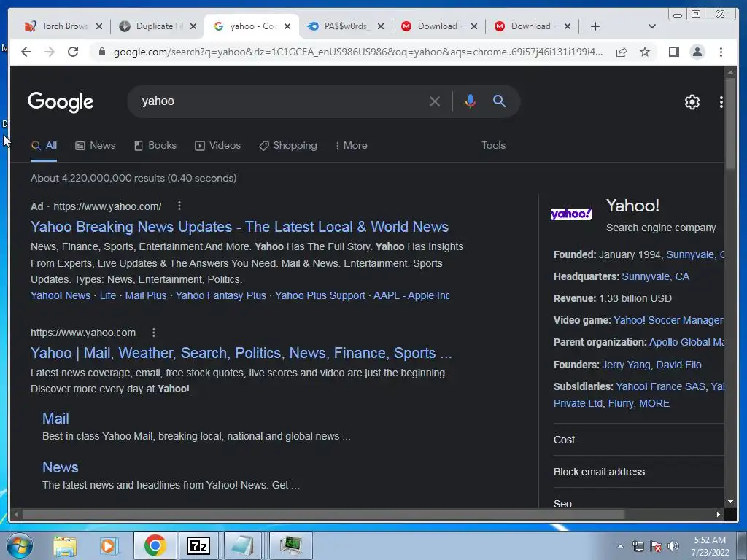747x560 pixels.
Task: Expand the Cost related question
Action: [638, 440]
